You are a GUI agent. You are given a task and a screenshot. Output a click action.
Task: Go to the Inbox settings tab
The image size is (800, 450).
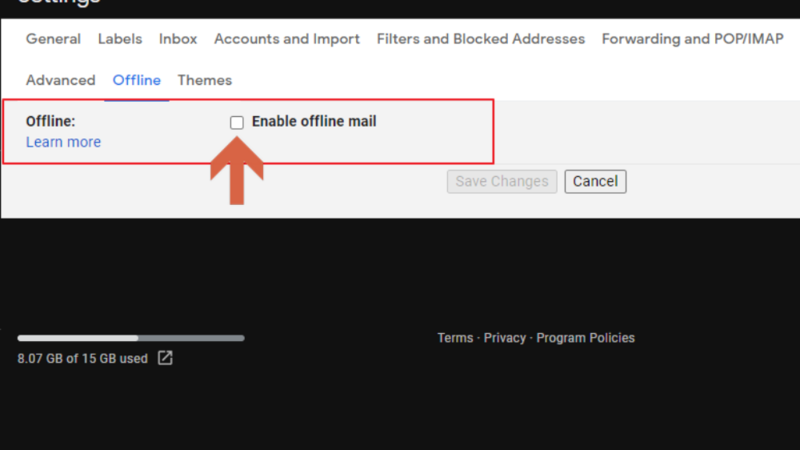coord(178,39)
